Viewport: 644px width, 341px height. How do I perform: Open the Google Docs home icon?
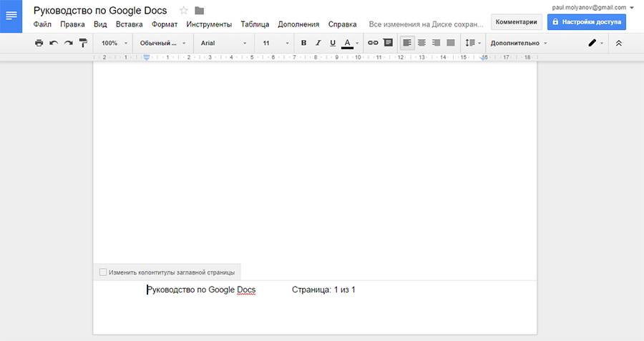coord(11,16)
